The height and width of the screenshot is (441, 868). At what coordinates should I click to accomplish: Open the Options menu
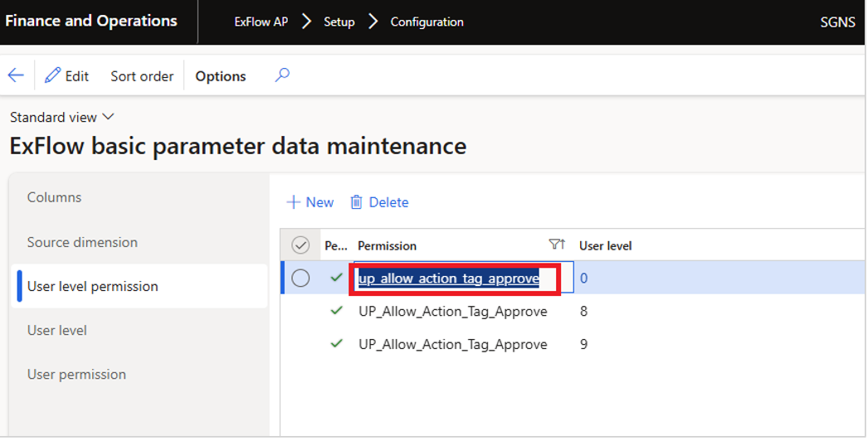click(x=221, y=76)
